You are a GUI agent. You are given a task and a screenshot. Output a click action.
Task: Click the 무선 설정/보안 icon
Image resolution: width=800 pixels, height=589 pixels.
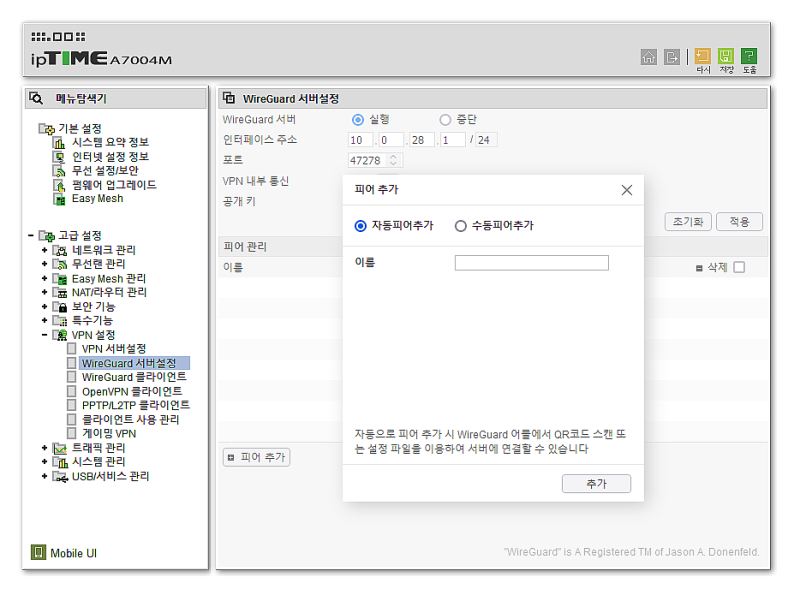pos(59,171)
